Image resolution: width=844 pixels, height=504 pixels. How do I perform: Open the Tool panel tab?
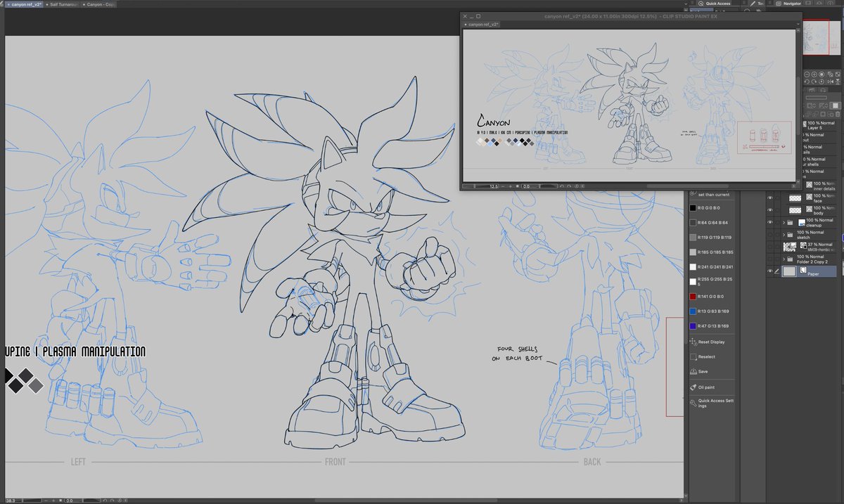tap(757, 4)
